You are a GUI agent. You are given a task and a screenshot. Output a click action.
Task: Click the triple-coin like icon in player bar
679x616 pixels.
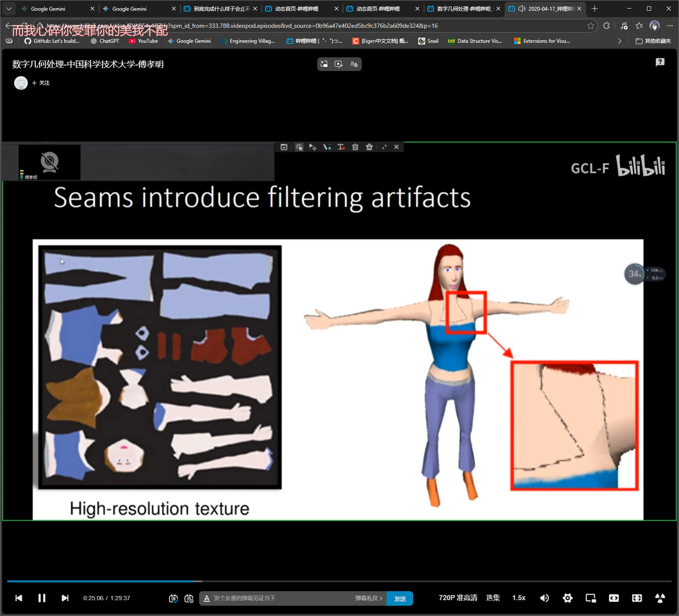pos(660,598)
